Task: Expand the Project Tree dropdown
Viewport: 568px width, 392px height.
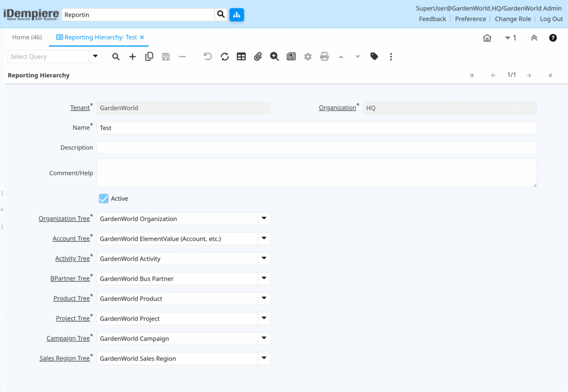Action: coord(264,318)
